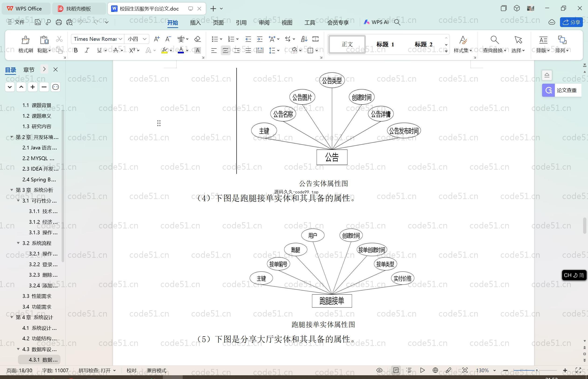Image resolution: width=588 pixels, height=379 pixels.
Task: Click the cloud sync status icon
Action: click(x=552, y=22)
